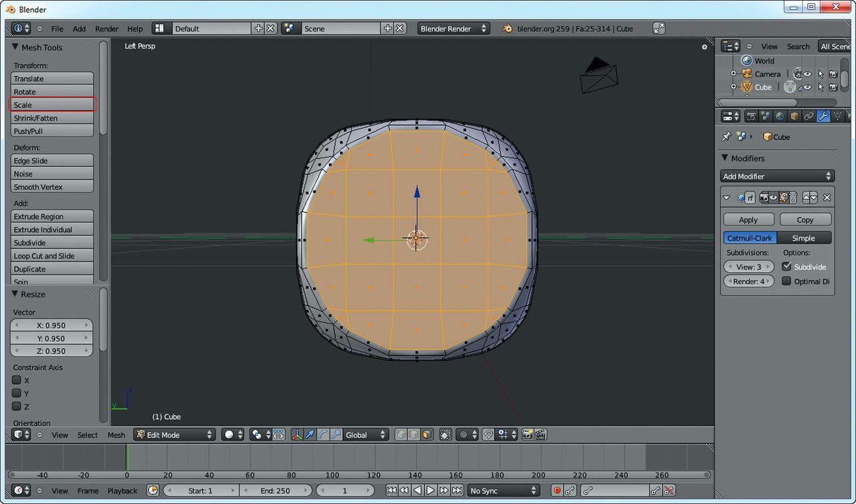
Task: Open the No Sync dropdown in timeline
Action: click(x=504, y=491)
